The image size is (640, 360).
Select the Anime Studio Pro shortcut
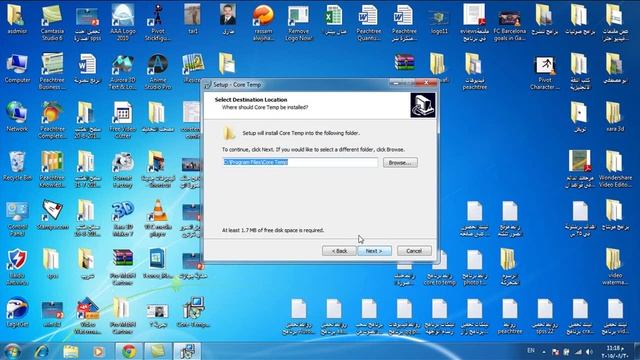pos(158,71)
